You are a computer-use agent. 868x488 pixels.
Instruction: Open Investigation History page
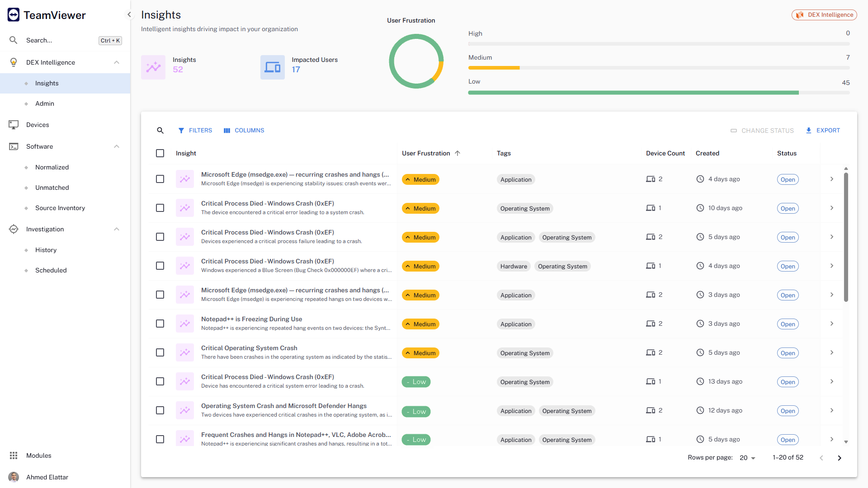click(x=65, y=250)
